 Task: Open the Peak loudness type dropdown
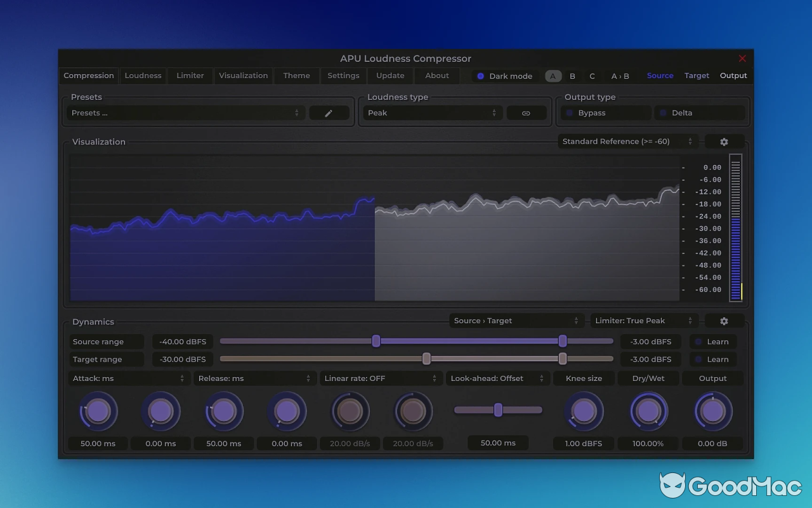click(x=432, y=112)
